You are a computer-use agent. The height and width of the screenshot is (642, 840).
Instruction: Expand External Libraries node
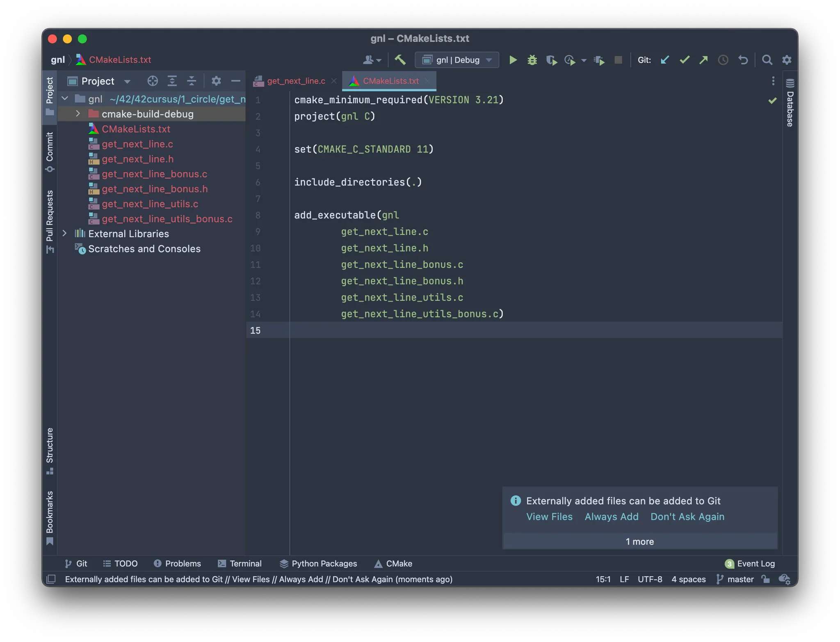65,234
